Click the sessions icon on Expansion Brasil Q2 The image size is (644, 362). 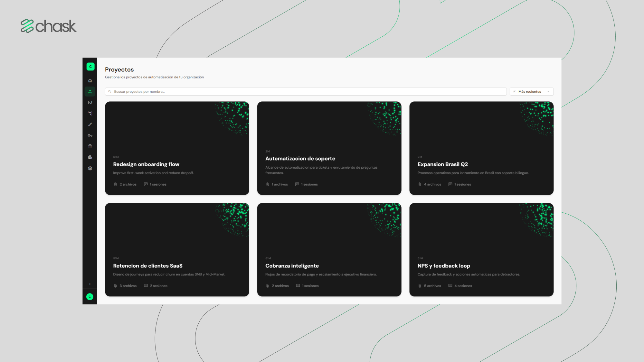[x=450, y=184]
